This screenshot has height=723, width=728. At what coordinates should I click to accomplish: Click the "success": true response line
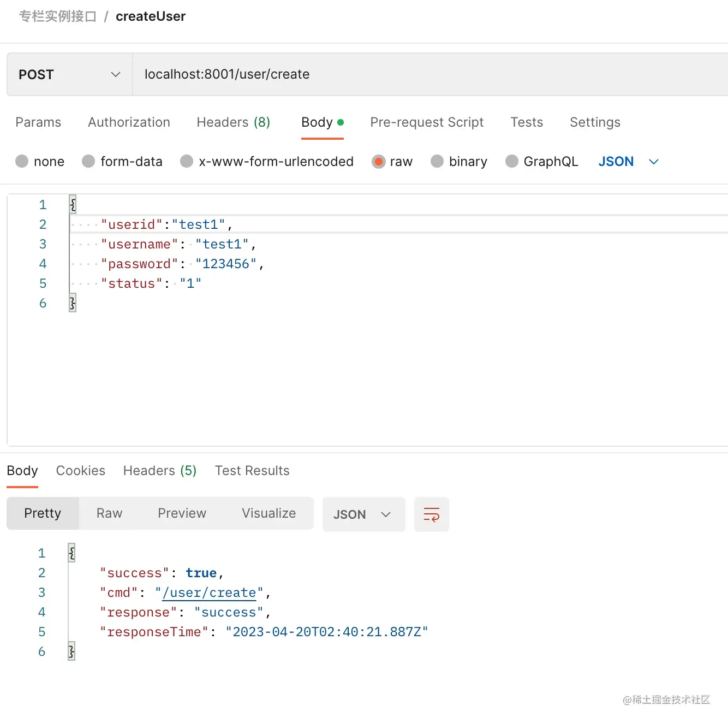[162, 573]
